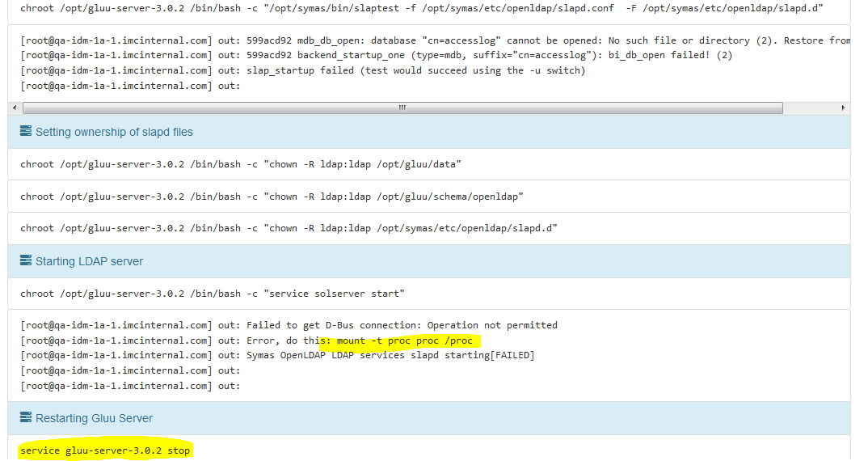Click the 'slap_startup failed' output line
The width and height of the screenshot is (868, 461).
point(303,71)
